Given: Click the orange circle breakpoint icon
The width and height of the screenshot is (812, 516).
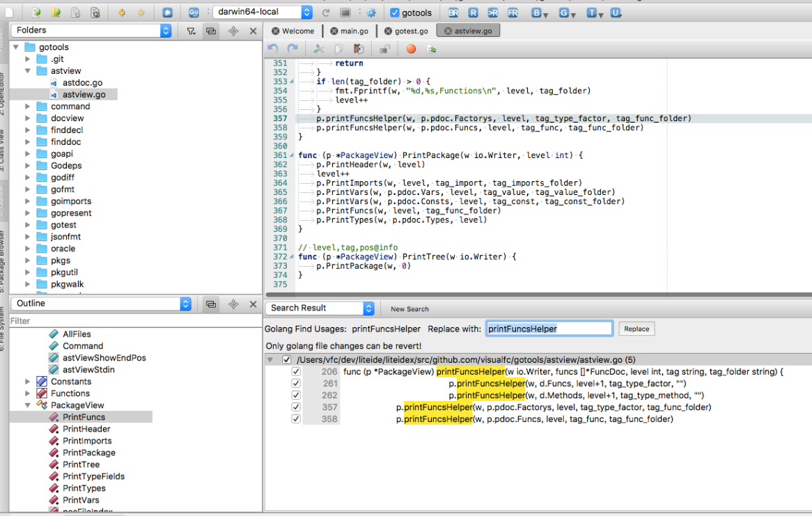Looking at the screenshot, I should [x=411, y=49].
